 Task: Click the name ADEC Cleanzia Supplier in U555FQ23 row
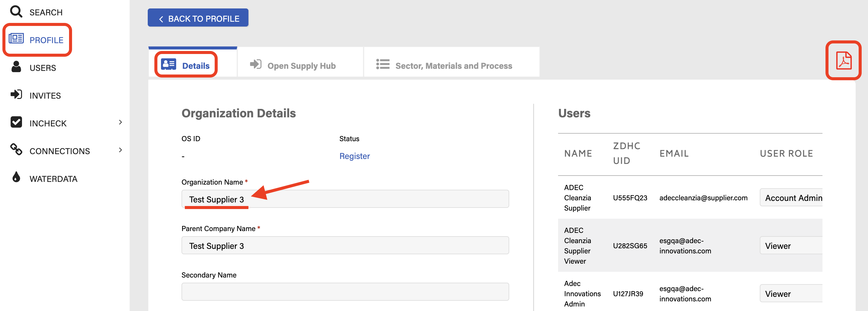tap(578, 198)
